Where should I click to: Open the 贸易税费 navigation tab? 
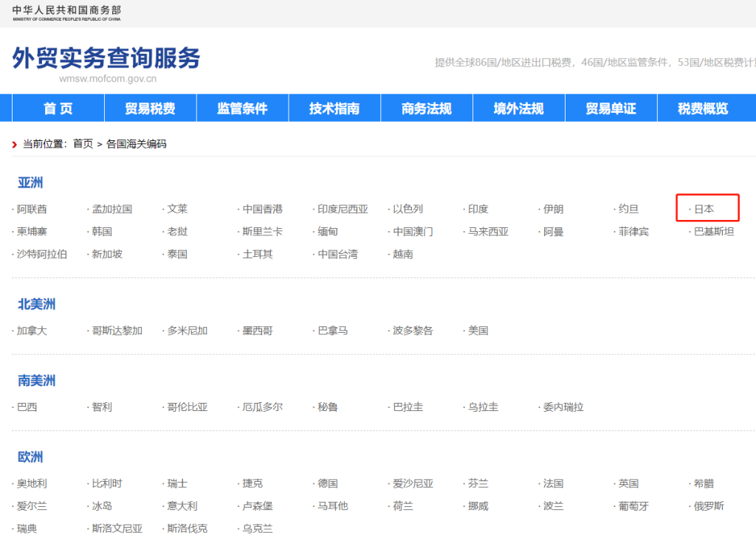(151, 108)
